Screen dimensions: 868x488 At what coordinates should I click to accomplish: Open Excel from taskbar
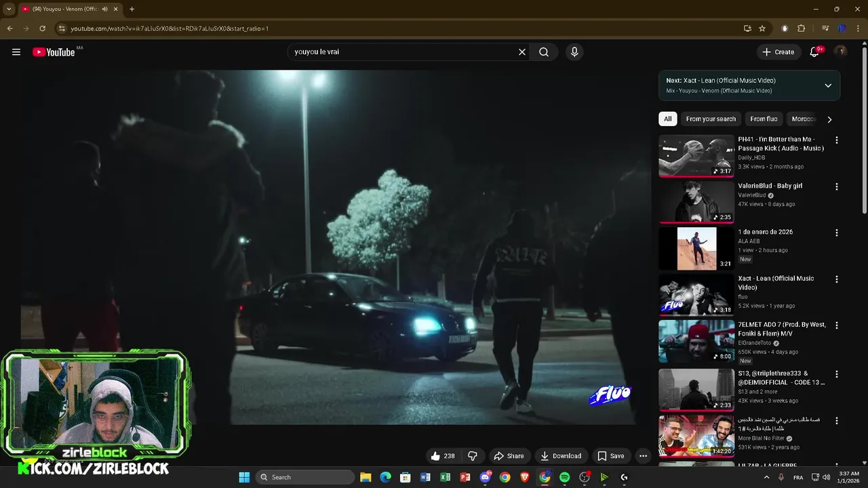(445, 477)
